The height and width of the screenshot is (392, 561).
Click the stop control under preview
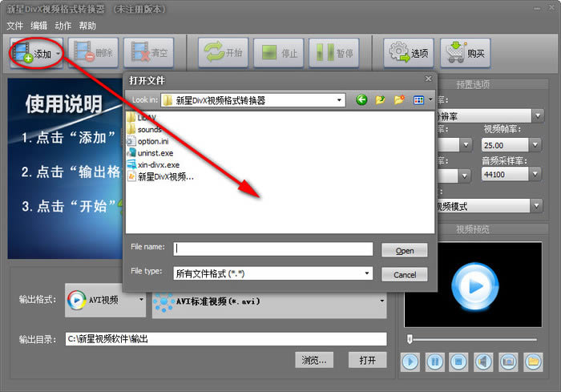click(x=458, y=362)
